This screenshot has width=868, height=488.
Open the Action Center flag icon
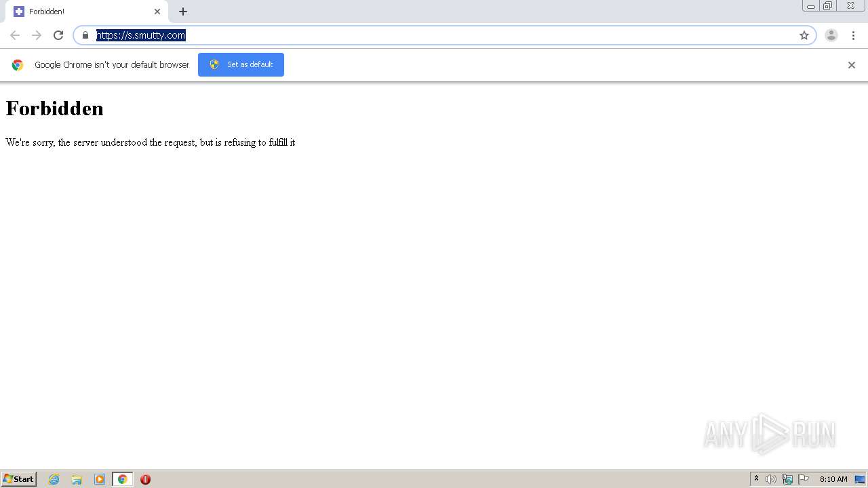pyautogui.click(x=804, y=479)
